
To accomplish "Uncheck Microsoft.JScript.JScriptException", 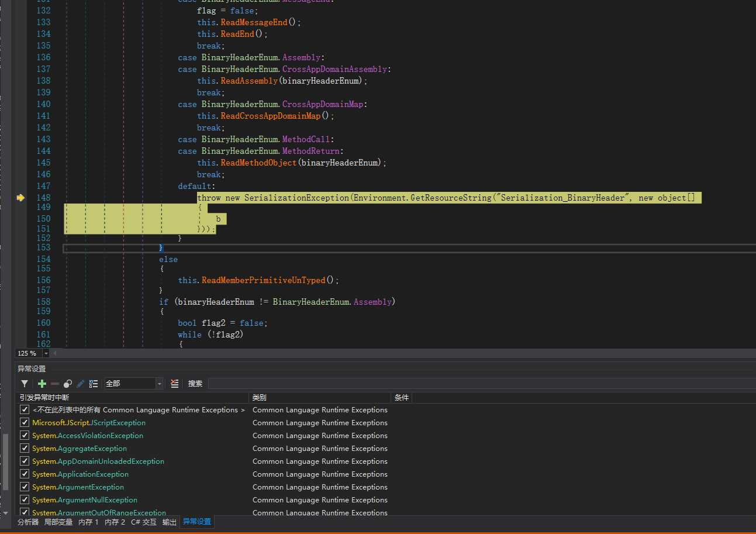I will 25,423.
